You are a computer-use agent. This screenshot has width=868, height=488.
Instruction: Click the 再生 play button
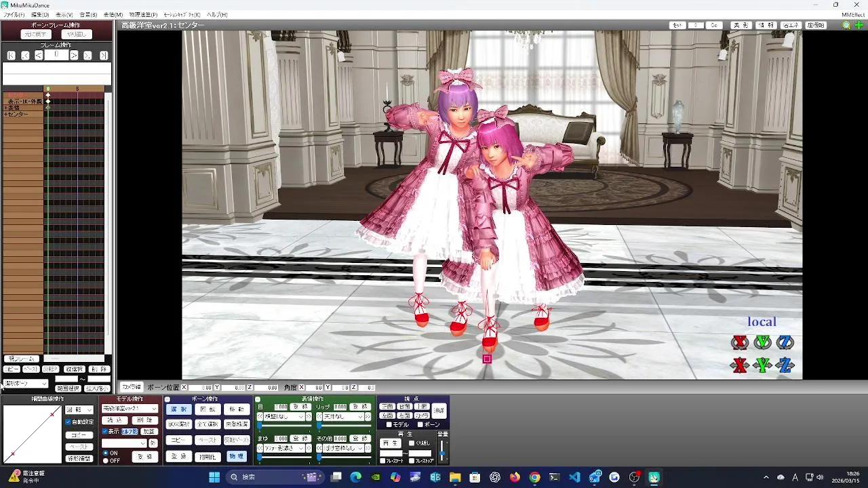click(390, 443)
